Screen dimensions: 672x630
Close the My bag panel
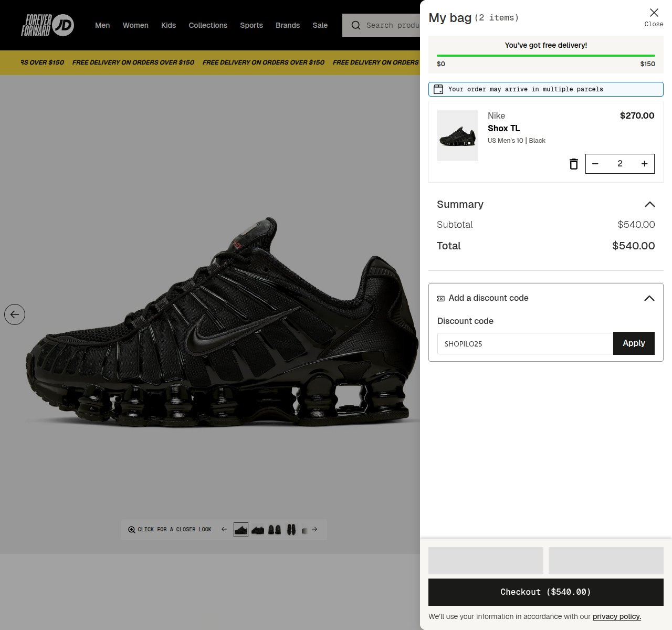(x=654, y=17)
